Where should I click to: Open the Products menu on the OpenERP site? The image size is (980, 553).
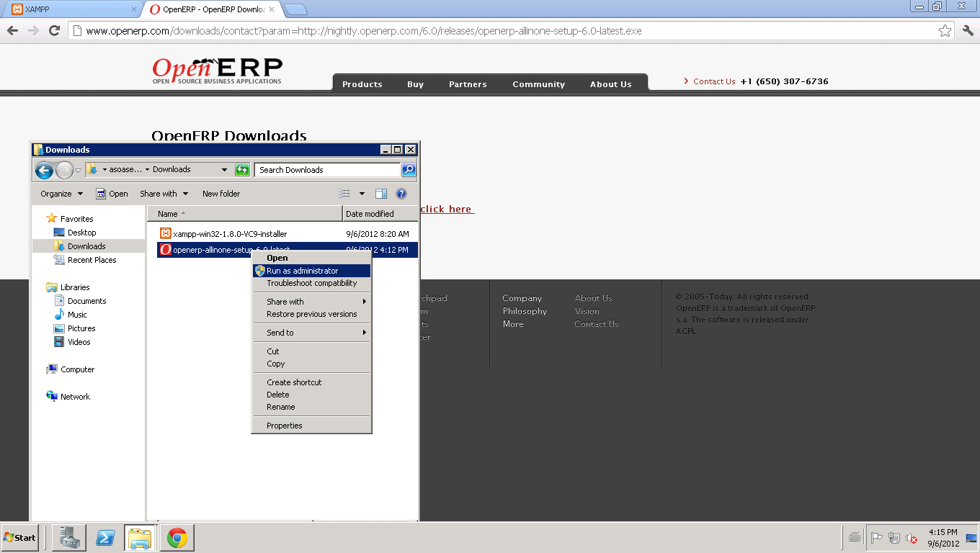[x=362, y=84]
